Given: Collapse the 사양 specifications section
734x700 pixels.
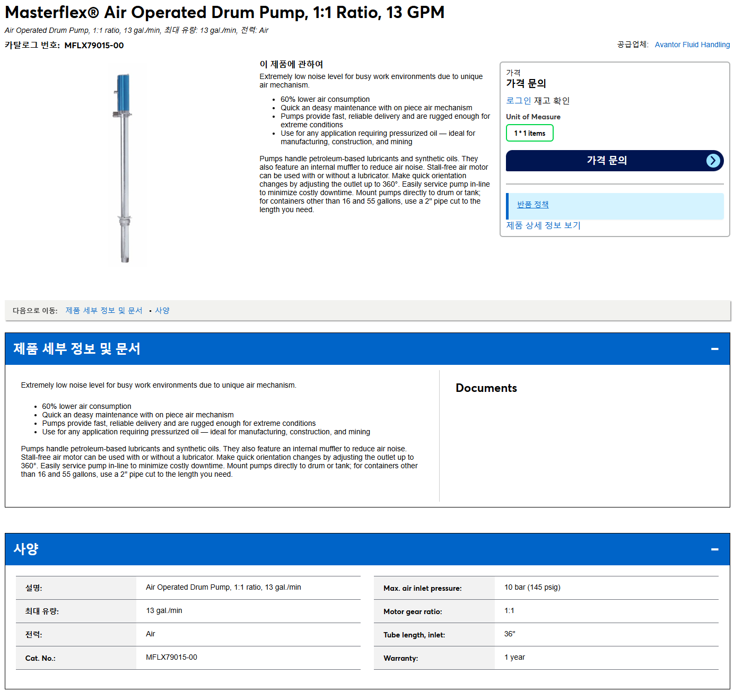Looking at the screenshot, I should click(x=714, y=549).
